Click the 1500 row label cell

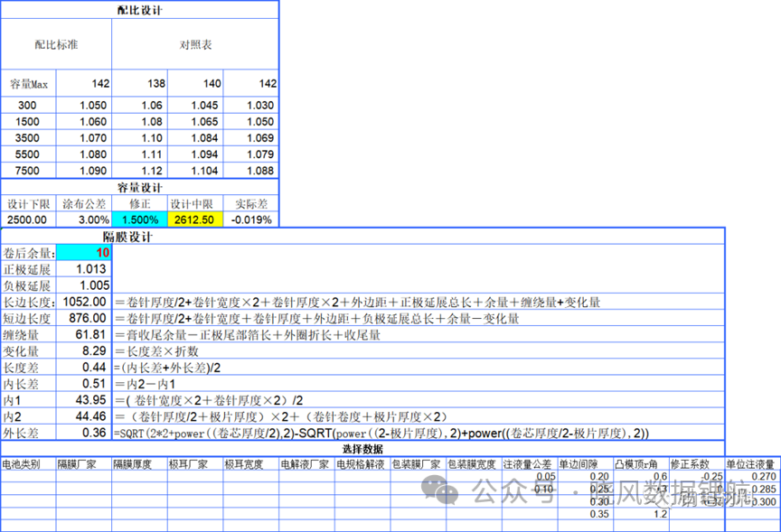point(29,121)
